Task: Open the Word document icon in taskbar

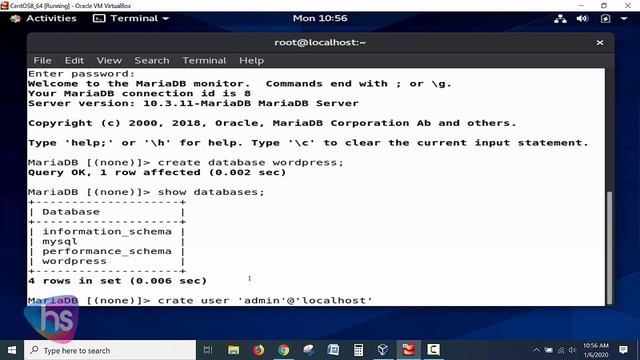Action: (333, 350)
